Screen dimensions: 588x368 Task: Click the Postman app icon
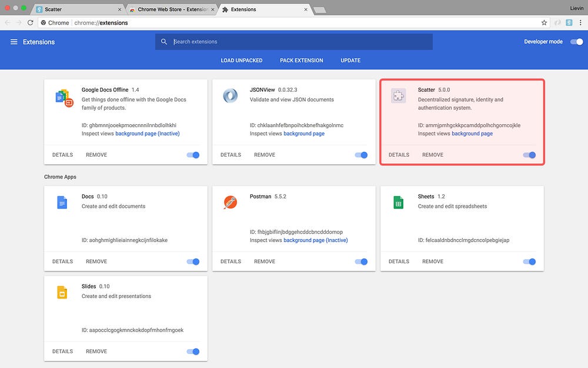coord(230,203)
